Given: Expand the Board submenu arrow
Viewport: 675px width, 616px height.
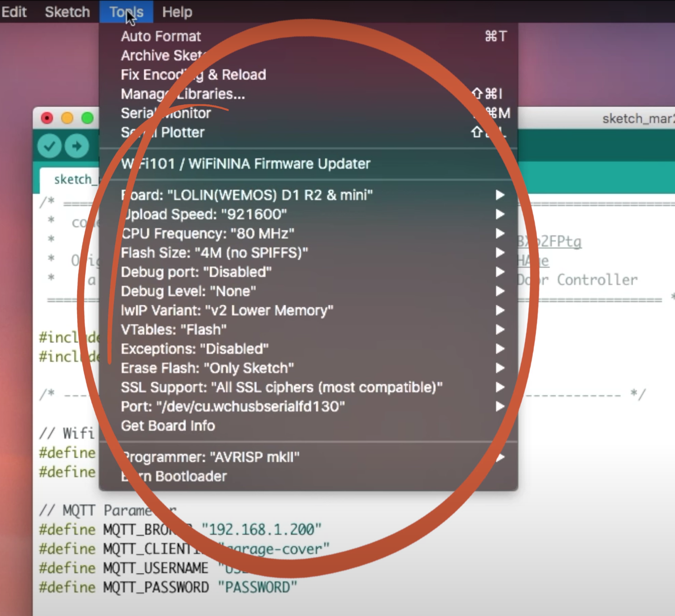Looking at the screenshot, I should (x=500, y=195).
